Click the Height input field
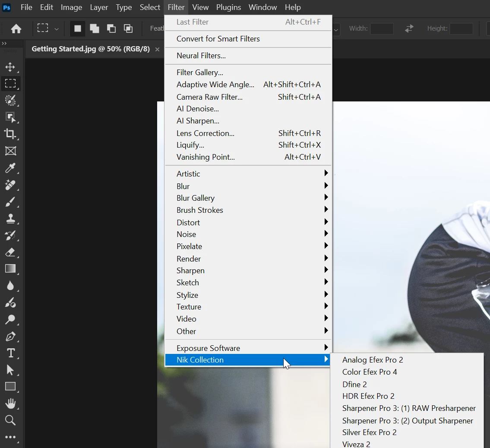490x448 pixels. 461,29
